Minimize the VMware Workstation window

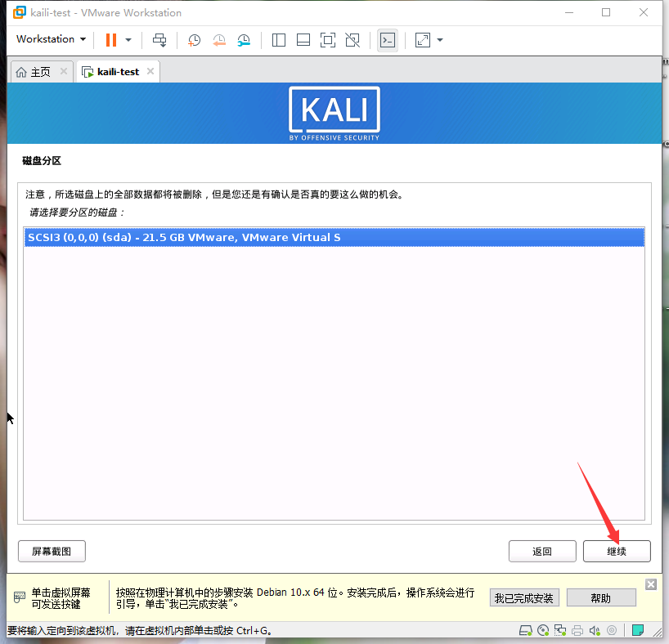pos(568,13)
